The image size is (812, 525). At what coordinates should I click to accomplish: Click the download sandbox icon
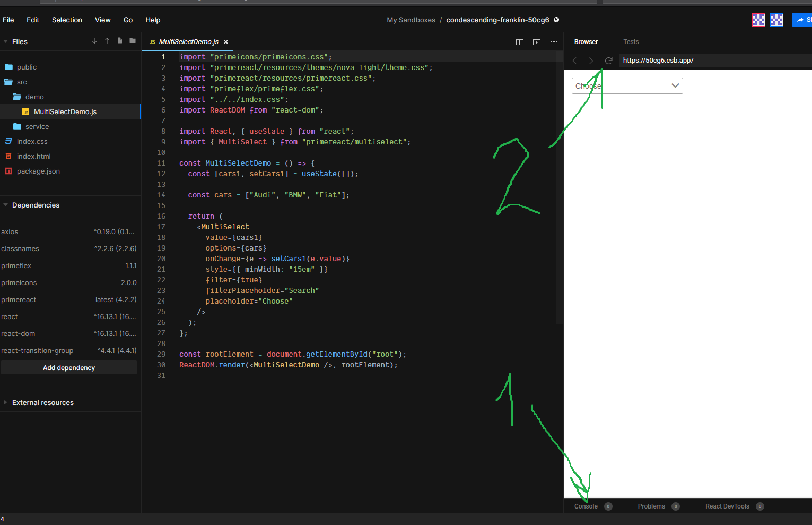94,41
